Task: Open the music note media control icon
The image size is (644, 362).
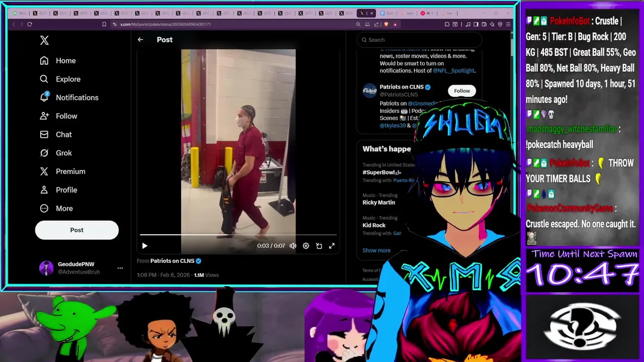Action: [468, 24]
